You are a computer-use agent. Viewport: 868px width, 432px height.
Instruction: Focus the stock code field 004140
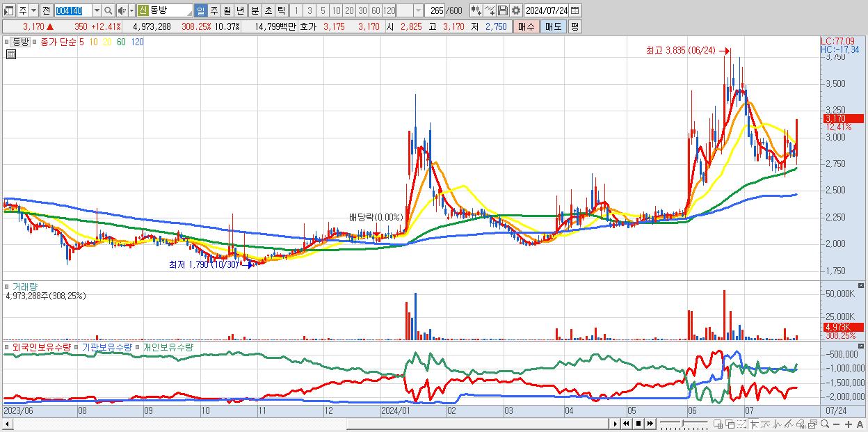click(73, 11)
